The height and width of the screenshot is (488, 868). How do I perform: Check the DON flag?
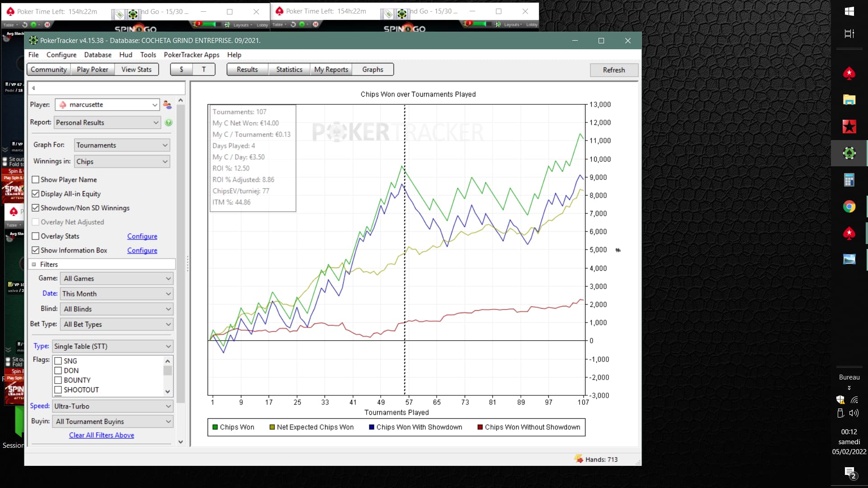(58, 371)
